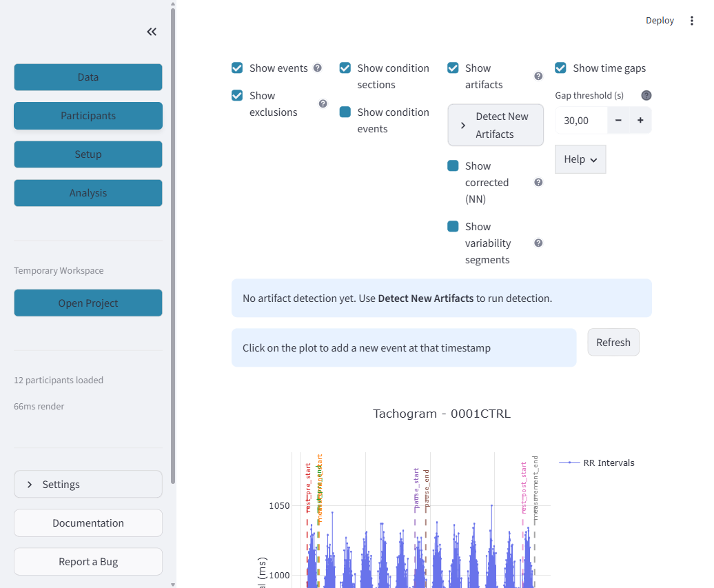Click help icon beside Show artifacts

538,76
